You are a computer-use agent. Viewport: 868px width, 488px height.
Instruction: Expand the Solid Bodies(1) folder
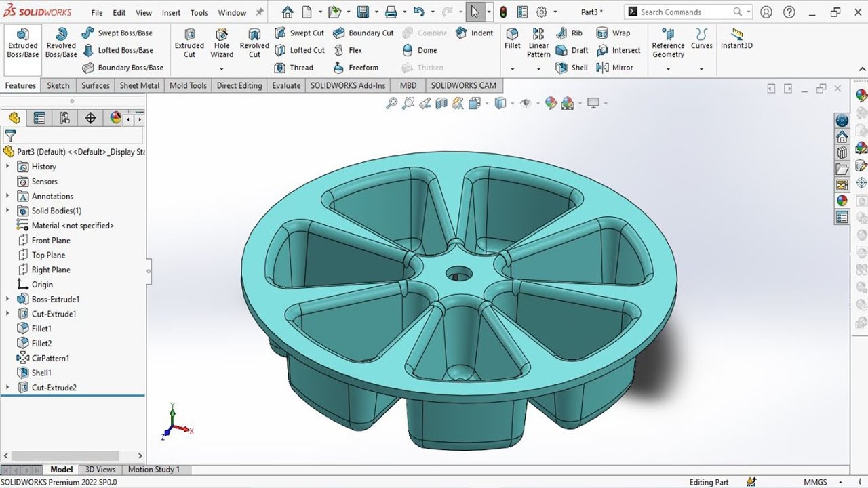(x=7, y=211)
